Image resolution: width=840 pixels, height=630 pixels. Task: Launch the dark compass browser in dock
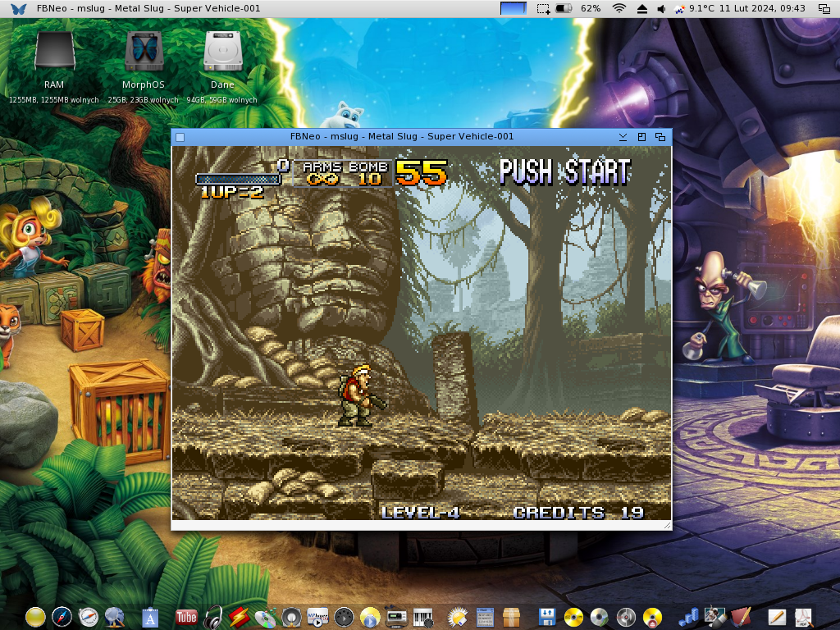pyautogui.click(x=62, y=617)
